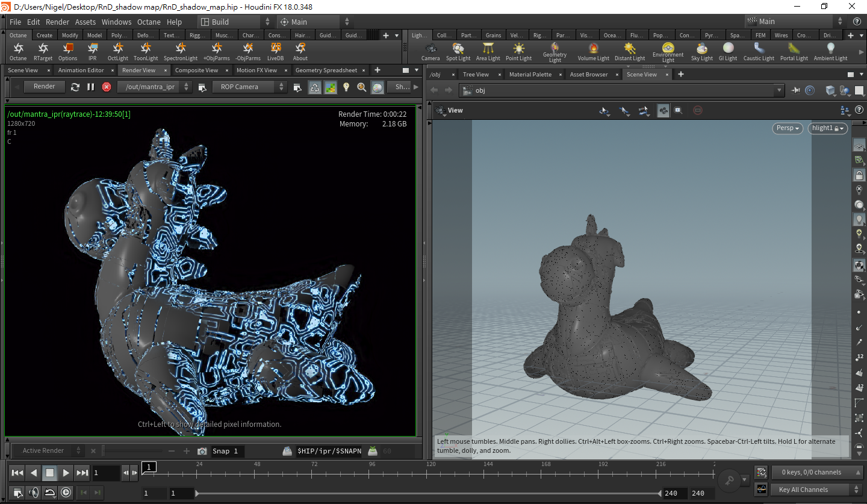
Task: Pause the IPR render
Action: point(91,87)
